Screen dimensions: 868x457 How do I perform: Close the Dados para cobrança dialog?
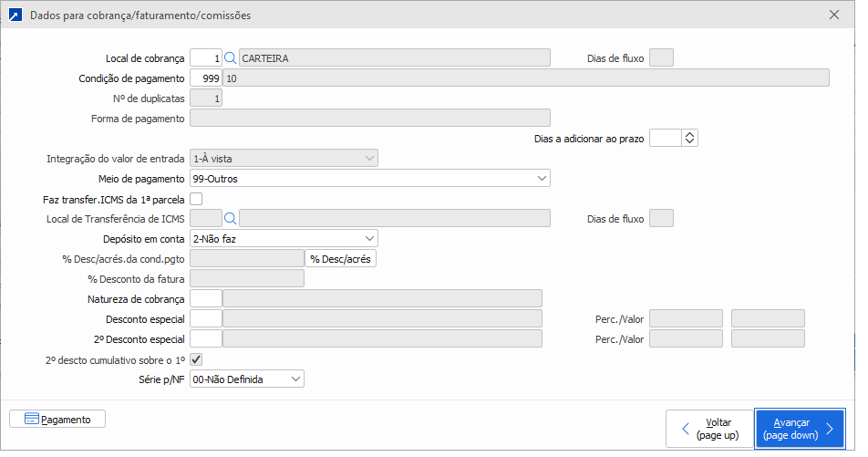tap(833, 15)
